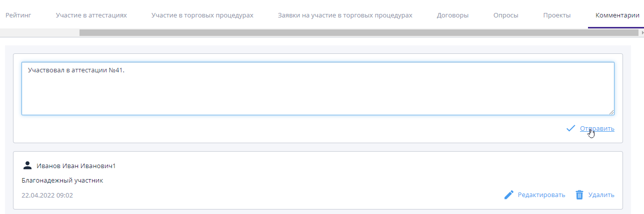Viewport: 644px width, 214px height.
Task: Open the Рейтинг tab
Action: coord(18,15)
